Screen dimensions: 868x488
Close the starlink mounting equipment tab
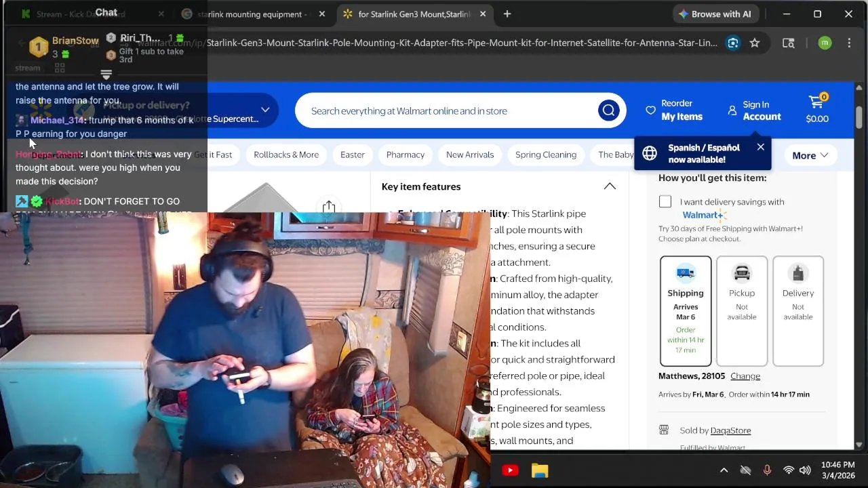[322, 14]
